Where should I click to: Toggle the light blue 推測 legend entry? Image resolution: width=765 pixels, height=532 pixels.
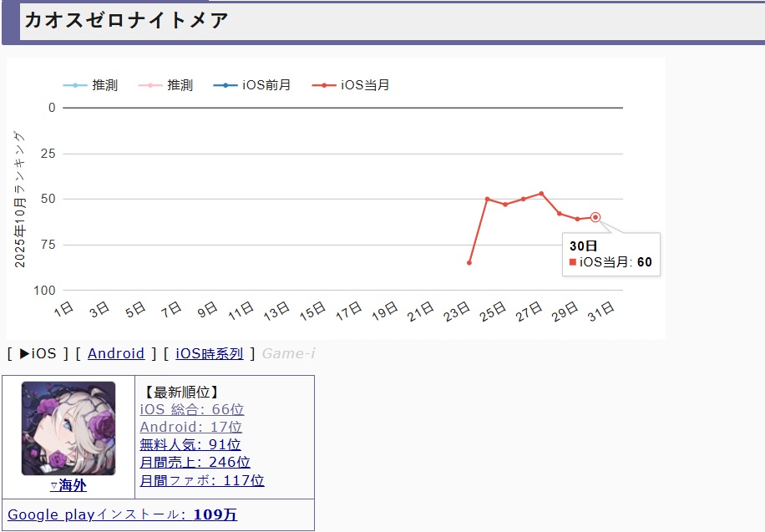click(91, 85)
